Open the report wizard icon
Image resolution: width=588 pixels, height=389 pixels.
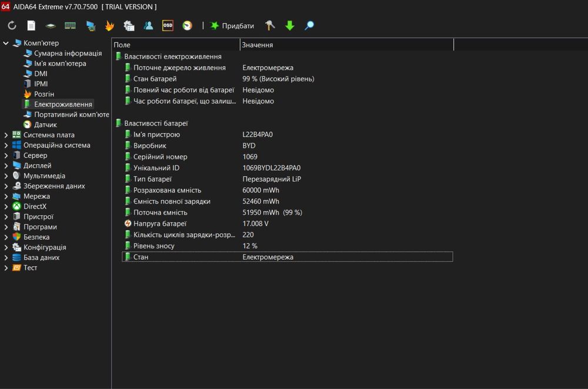click(x=129, y=25)
